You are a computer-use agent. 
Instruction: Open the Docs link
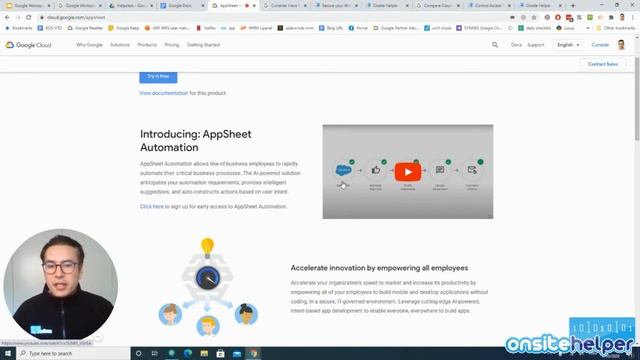pyautogui.click(x=516, y=45)
